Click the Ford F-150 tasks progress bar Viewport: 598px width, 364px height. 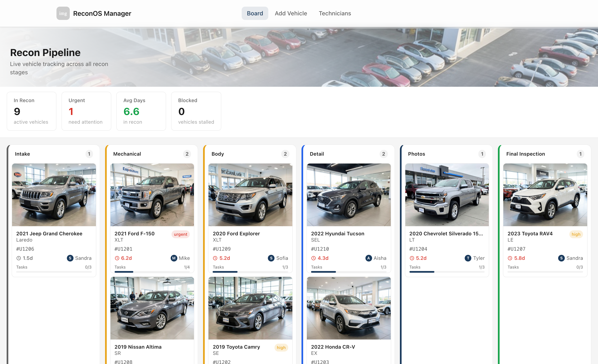[x=152, y=272]
